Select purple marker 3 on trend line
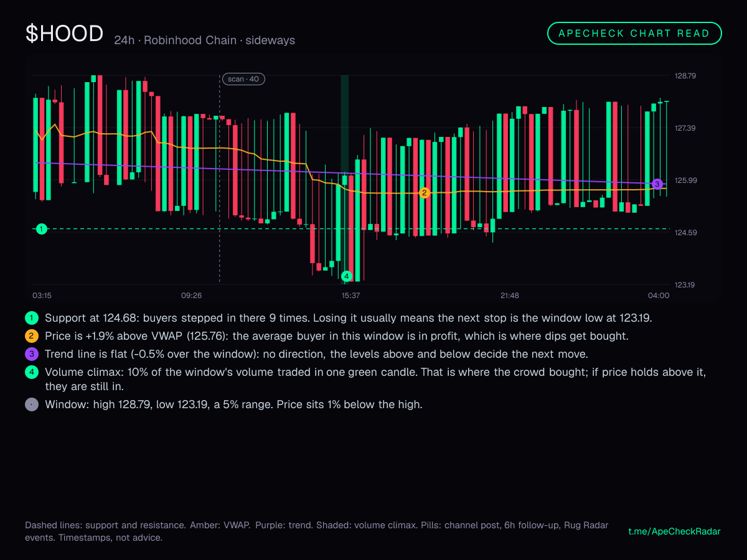Image resolution: width=747 pixels, height=560 pixels. 657,184
